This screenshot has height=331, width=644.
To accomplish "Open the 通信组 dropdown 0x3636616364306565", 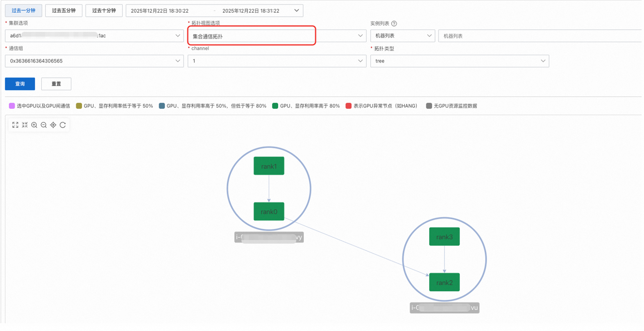I will tap(94, 61).
